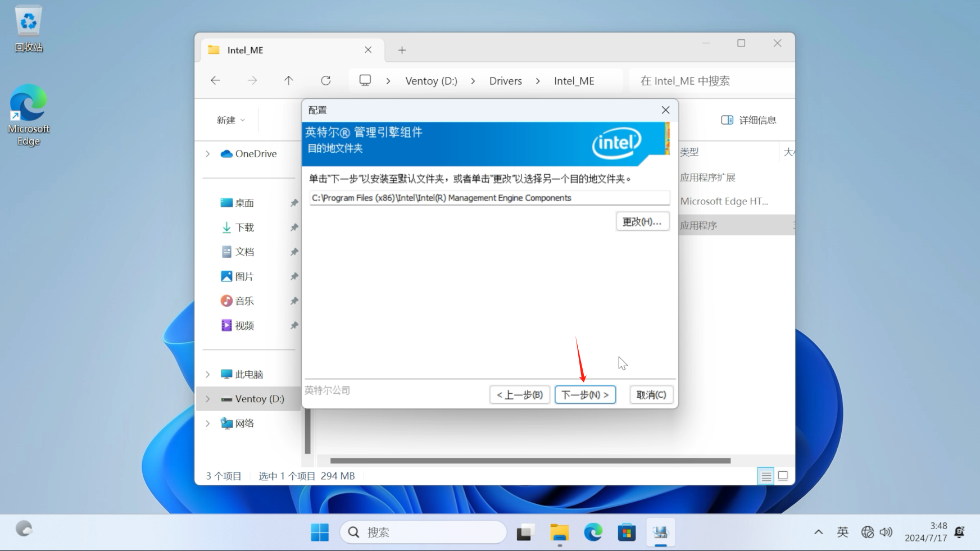Image resolution: width=980 pixels, height=551 pixels.
Task: Open 图片 folder in sidebar
Action: point(238,276)
